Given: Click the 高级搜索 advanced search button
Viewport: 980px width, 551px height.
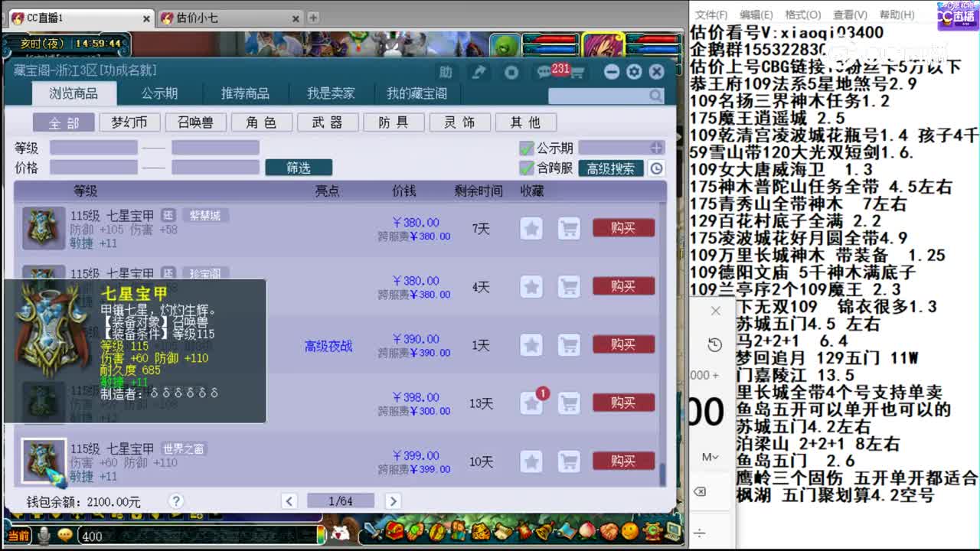Looking at the screenshot, I should [610, 168].
